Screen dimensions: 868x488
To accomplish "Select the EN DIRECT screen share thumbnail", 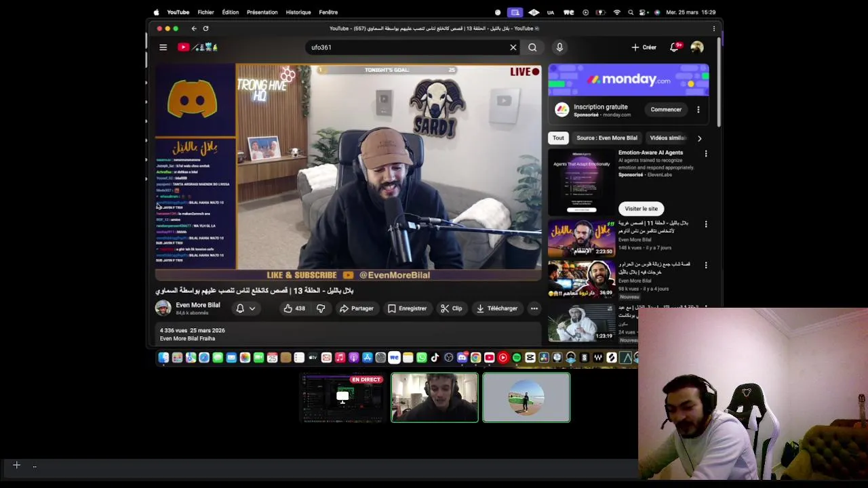I will (x=342, y=398).
